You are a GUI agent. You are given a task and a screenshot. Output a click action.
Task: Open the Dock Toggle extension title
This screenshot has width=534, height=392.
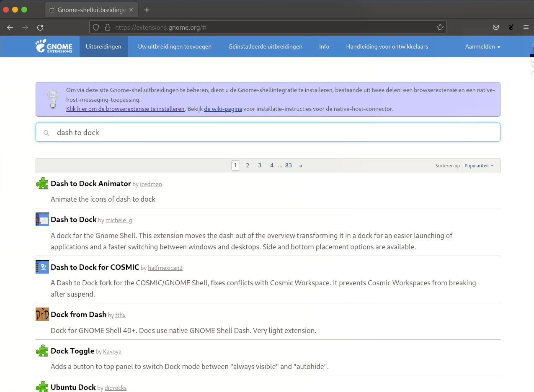(x=72, y=351)
